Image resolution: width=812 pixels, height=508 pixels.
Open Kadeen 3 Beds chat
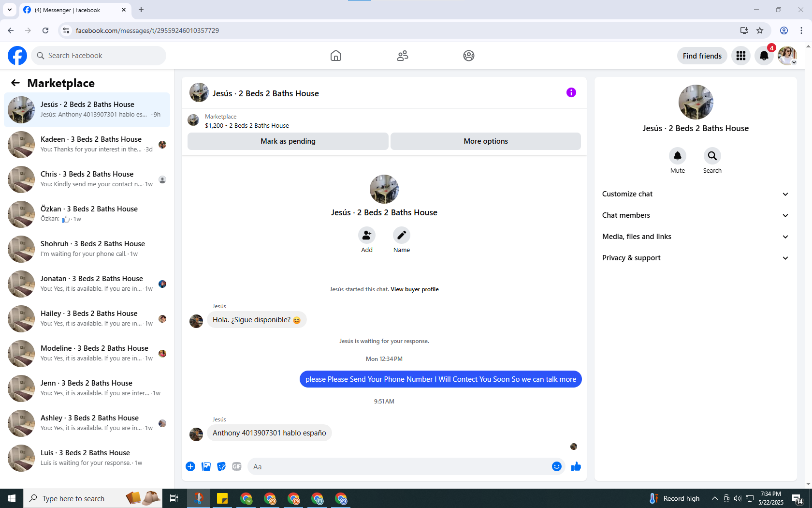click(87, 145)
